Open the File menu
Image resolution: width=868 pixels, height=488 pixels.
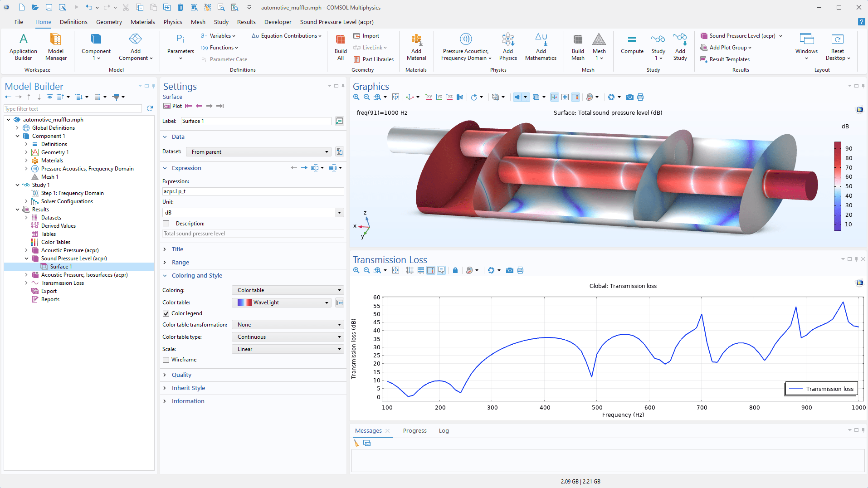coord(19,22)
